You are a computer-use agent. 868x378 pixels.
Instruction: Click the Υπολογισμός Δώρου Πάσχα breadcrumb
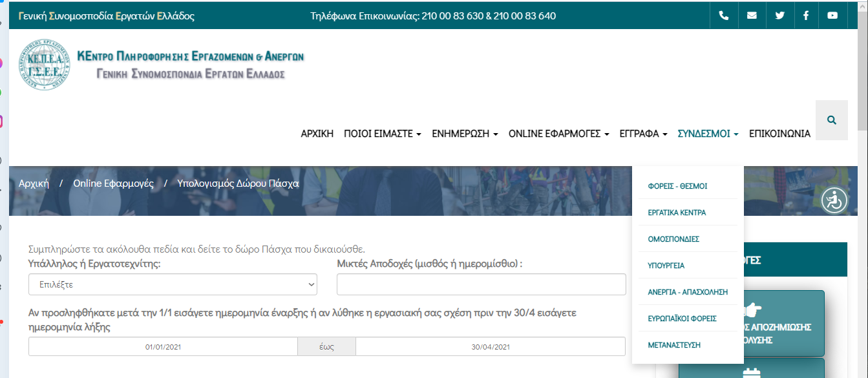click(x=238, y=184)
